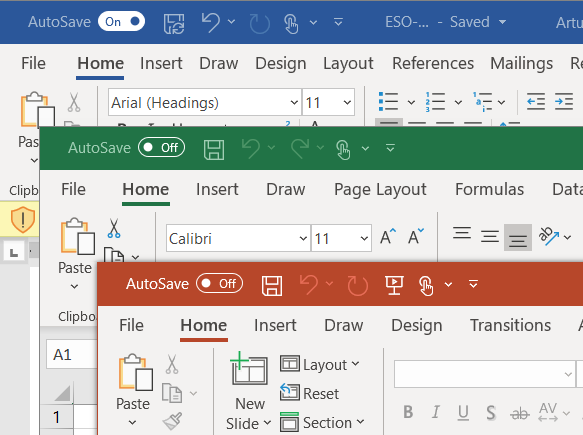Open the Calibri font name dropdown
The width and height of the screenshot is (583, 435).
pos(303,238)
